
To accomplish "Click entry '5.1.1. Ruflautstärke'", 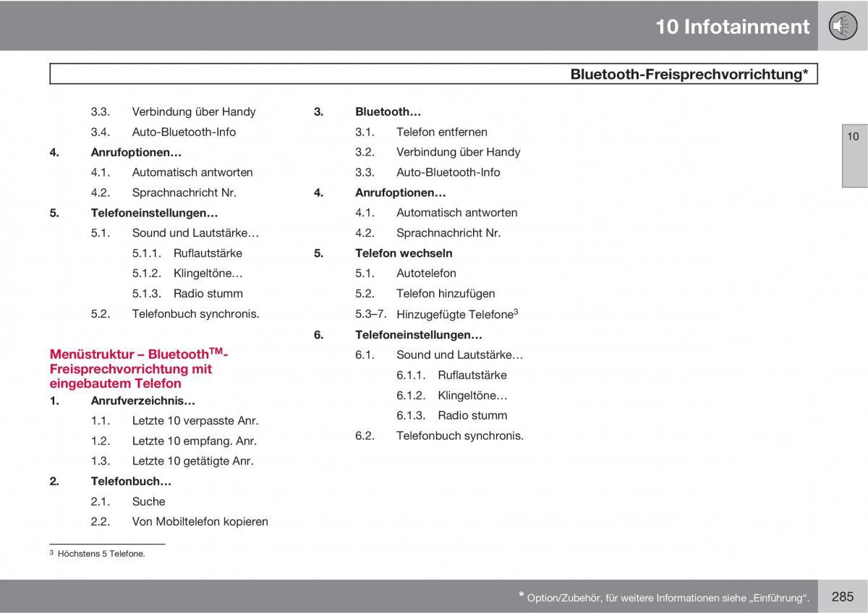I will (187, 253).
